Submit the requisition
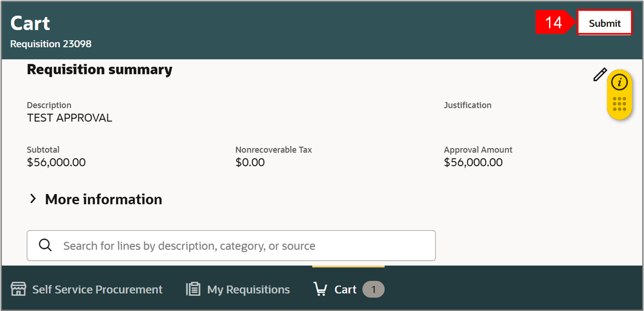The height and width of the screenshot is (311, 644). 605,23
